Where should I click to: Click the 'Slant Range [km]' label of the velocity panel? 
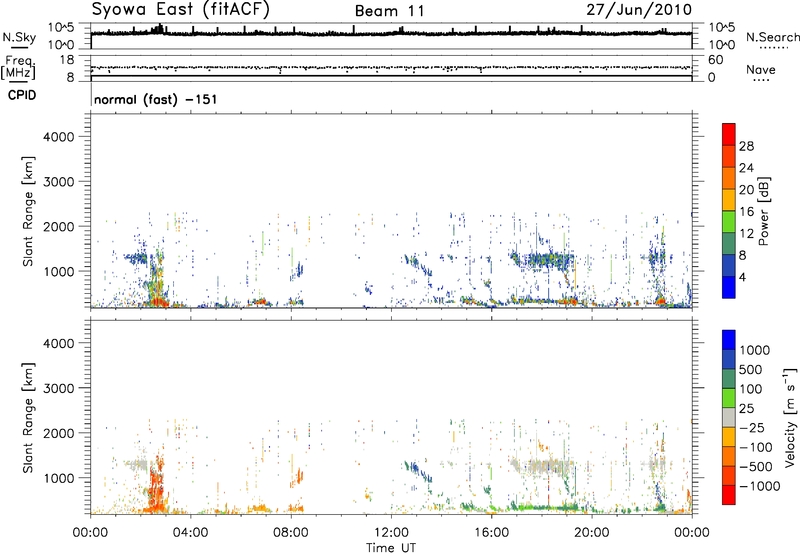pyautogui.click(x=29, y=418)
